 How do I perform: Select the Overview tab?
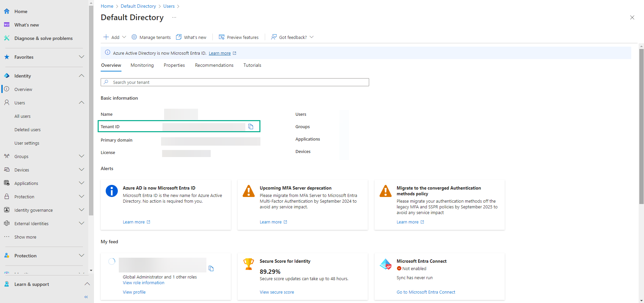(x=111, y=65)
